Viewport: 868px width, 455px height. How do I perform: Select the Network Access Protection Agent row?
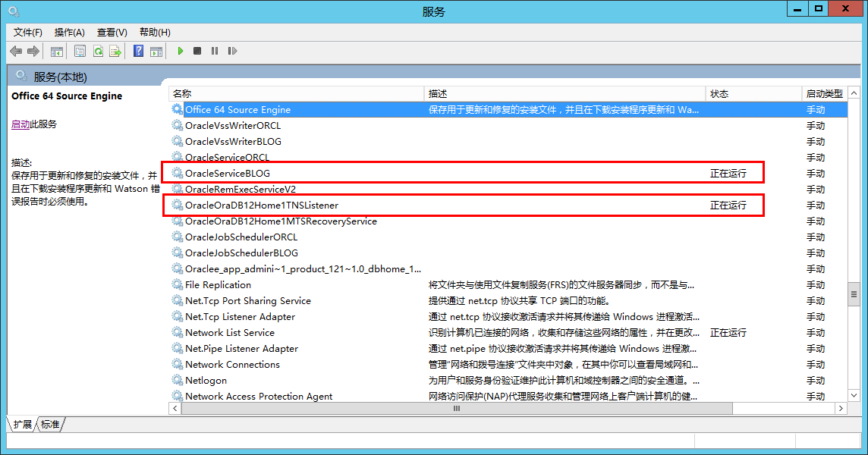pos(508,397)
